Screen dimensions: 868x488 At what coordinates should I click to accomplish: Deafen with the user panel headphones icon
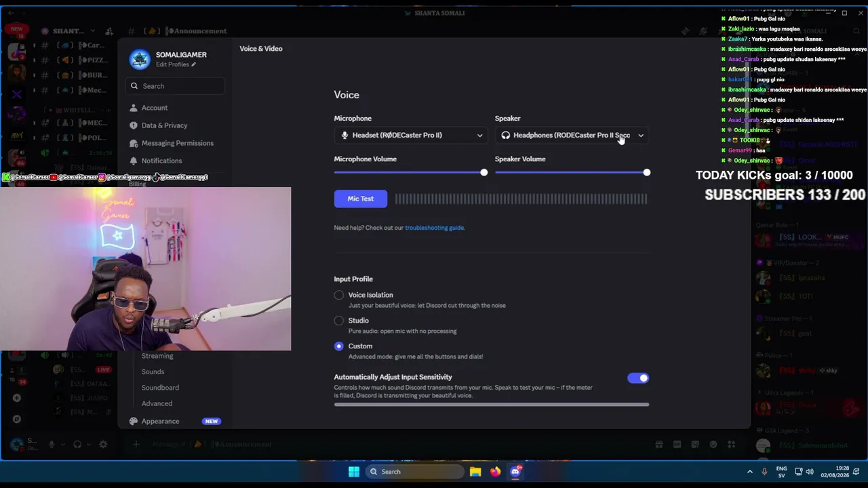[77, 445]
